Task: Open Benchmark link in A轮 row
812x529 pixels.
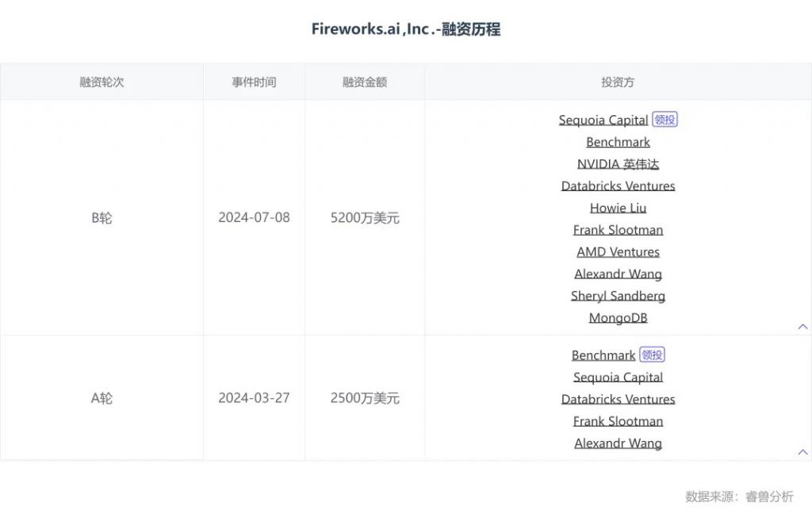Action: [603, 355]
